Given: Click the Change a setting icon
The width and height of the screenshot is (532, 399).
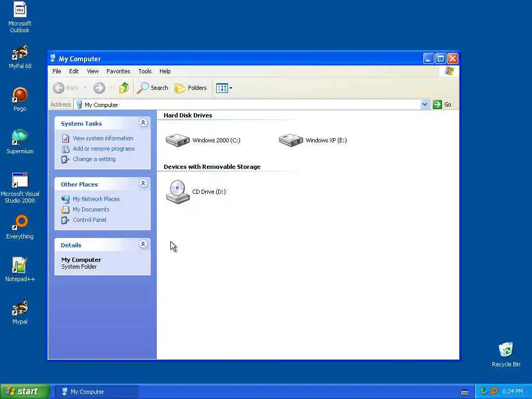Looking at the screenshot, I should (x=65, y=159).
